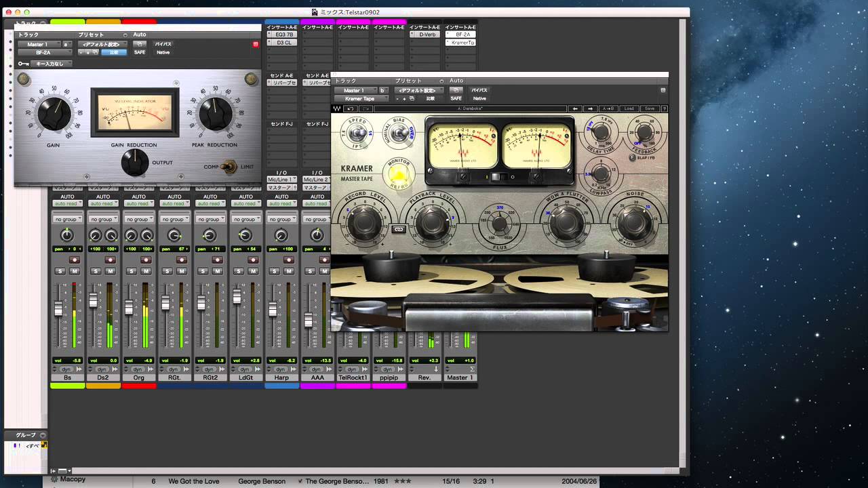Screen dimensions: 868x488
Task: Click the BF-2A Output knob
Action: click(x=135, y=163)
